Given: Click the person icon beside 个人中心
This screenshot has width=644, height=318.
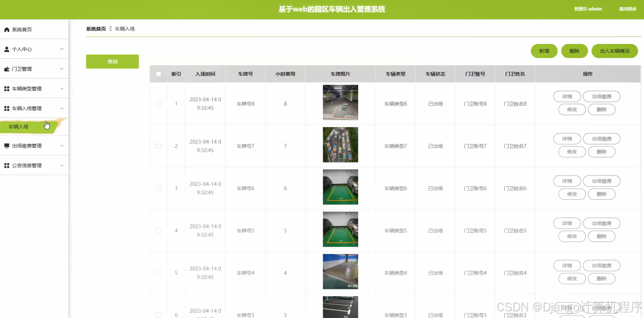Looking at the screenshot, I should tap(7, 49).
